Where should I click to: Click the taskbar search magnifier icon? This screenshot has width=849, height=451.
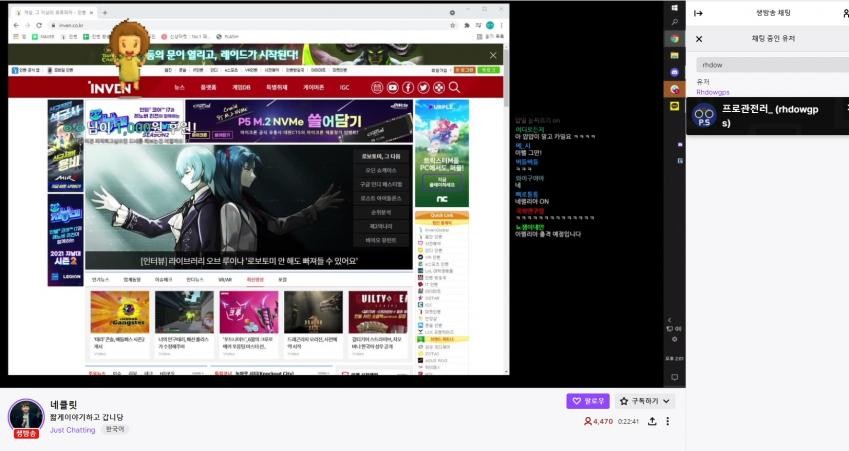675,22
